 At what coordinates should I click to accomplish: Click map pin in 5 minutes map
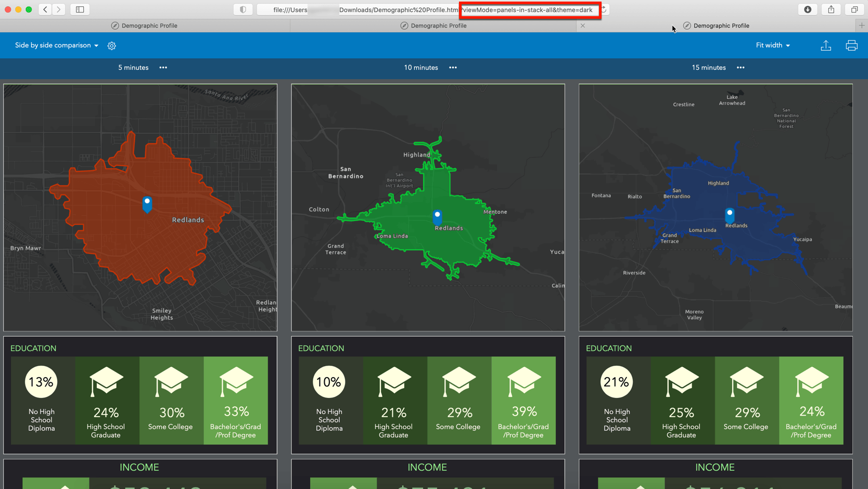click(147, 204)
